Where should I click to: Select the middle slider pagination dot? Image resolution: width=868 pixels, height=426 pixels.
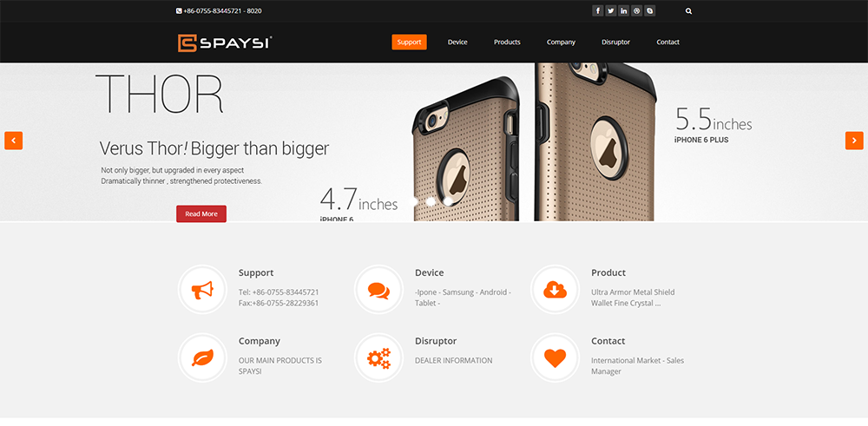431,201
